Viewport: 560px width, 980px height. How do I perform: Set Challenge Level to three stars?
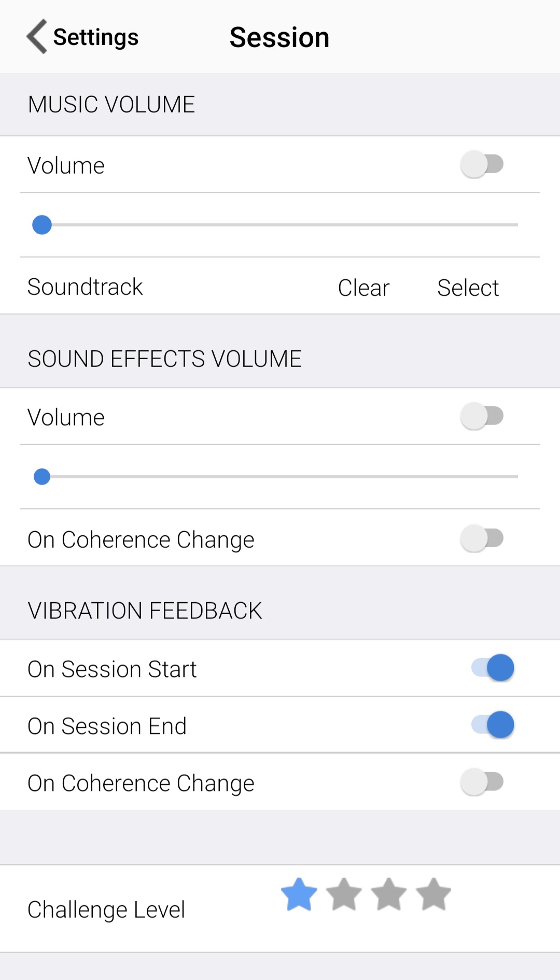click(x=389, y=894)
